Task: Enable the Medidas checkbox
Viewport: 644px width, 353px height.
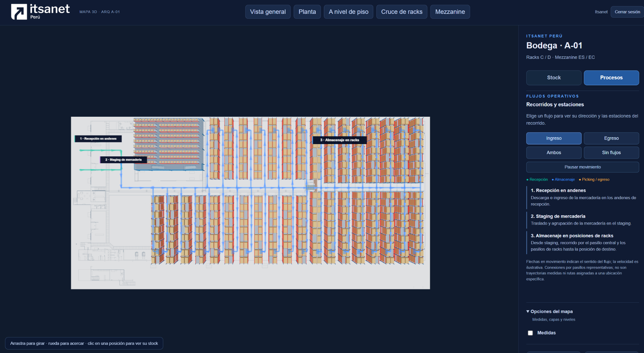Action: pyautogui.click(x=530, y=333)
